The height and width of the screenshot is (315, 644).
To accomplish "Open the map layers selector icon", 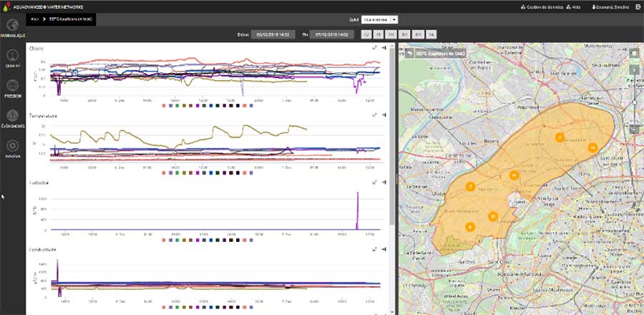I will (634, 54).
